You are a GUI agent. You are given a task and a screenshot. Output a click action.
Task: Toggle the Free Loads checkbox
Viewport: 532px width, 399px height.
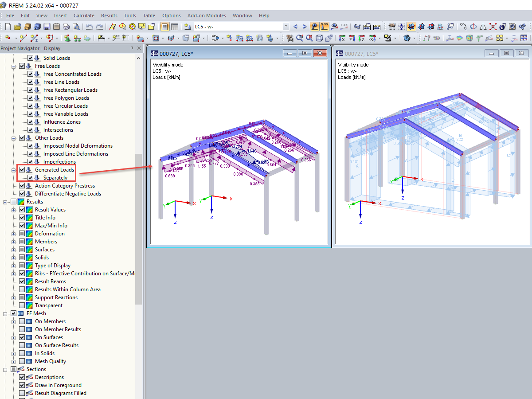(22, 66)
